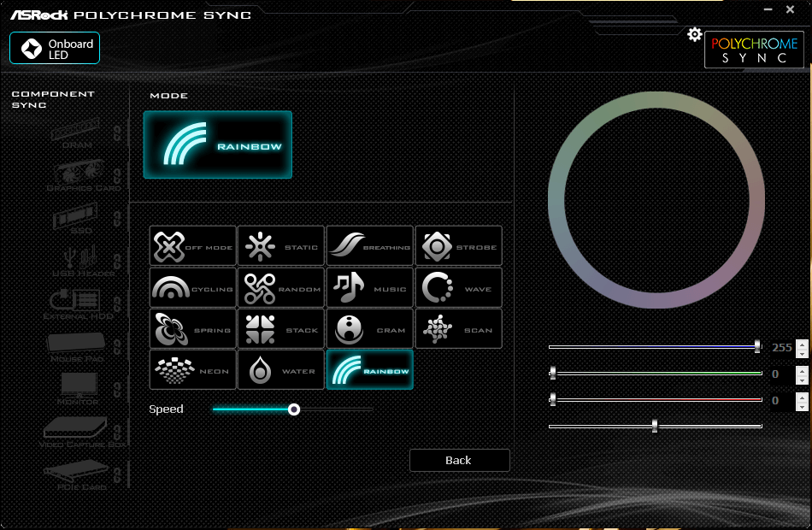Screen dimensions: 812x530
Task: Decrease the red value with its down arrow
Action: [x=802, y=407]
